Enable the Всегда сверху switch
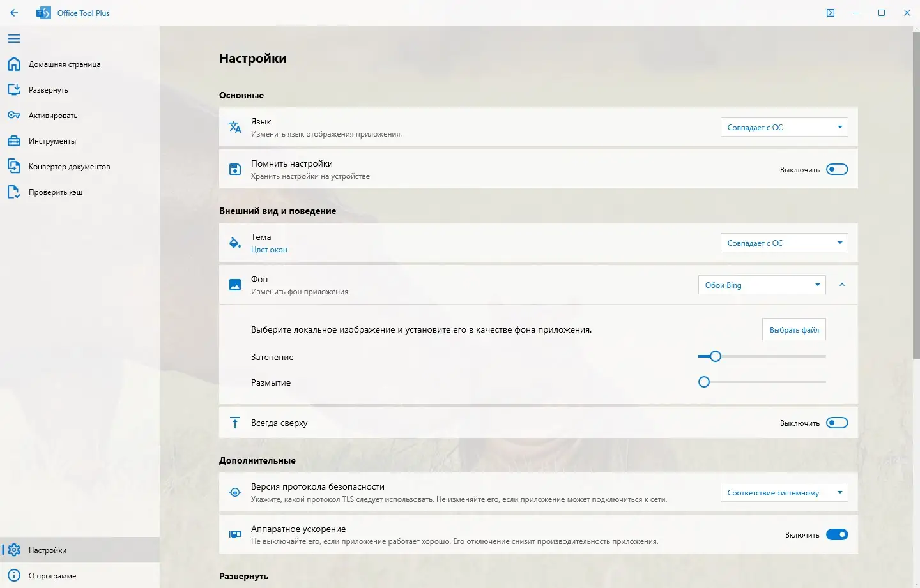920x588 pixels. coord(836,423)
